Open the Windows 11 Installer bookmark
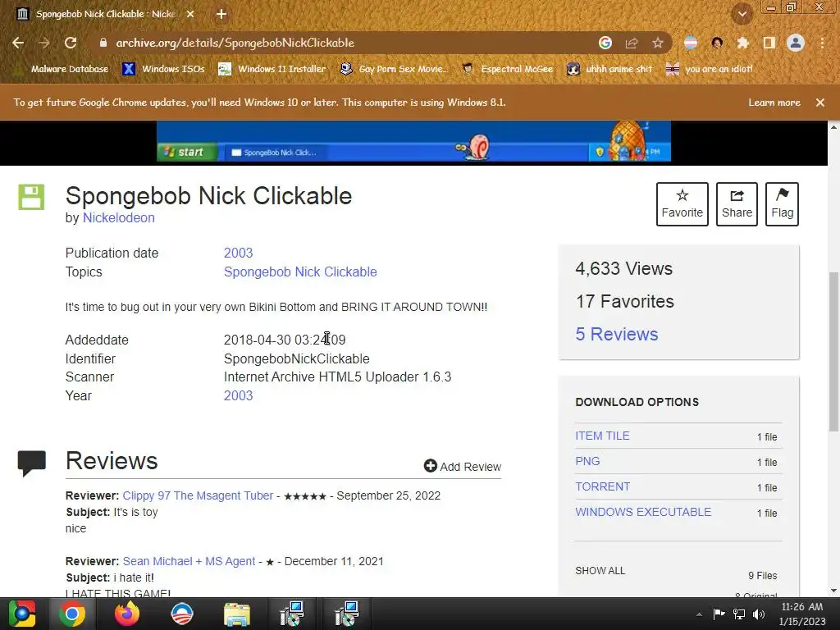840x630 pixels. pos(272,69)
